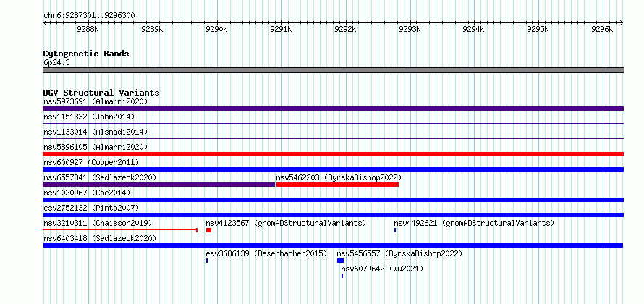644x304 pixels.
Task: Click the nsv5973691 (Almarri2020) variant label
Action: pos(96,101)
